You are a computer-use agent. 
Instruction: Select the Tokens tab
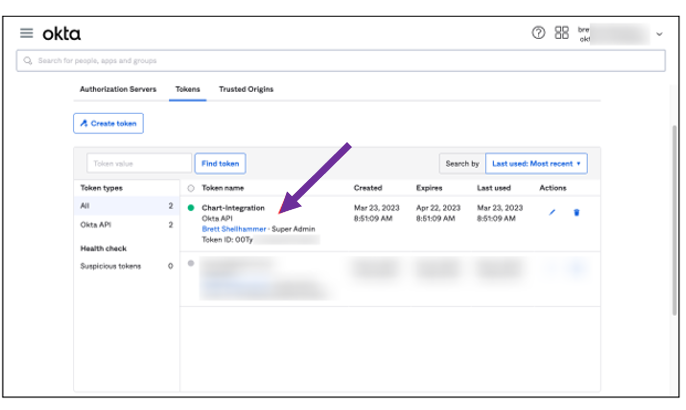[x=188, y=89]
